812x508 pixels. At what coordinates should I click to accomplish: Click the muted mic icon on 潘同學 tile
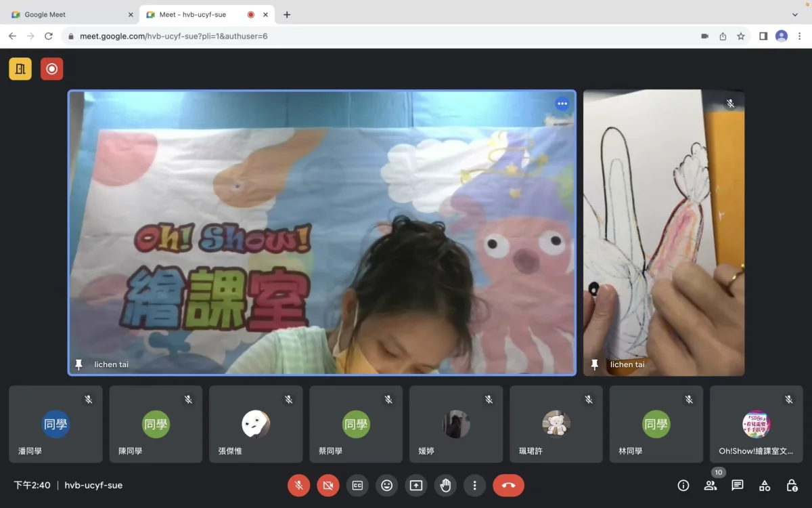88,400
